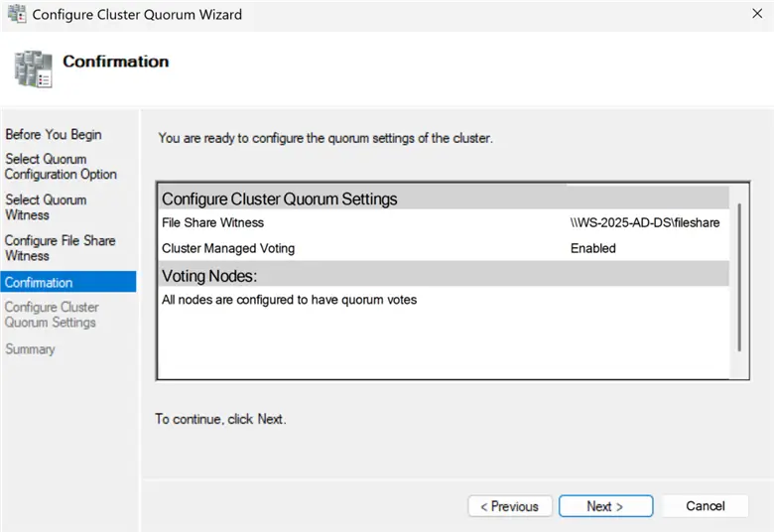This screenshot has height=532, width=774.
Task: Select the Before You Begin step
Action: (54, 134)
